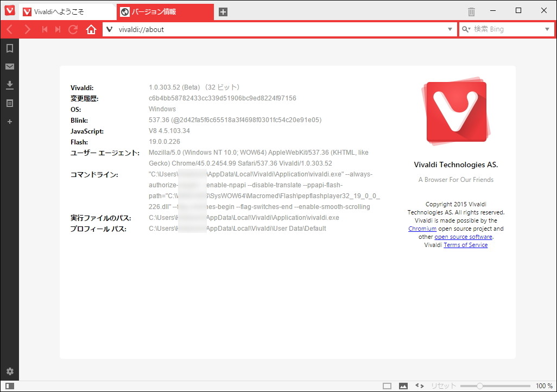The height and width of the screenshot is (392, 557).
Task: Open the address bar dropdown
Action: coord(450,29)
